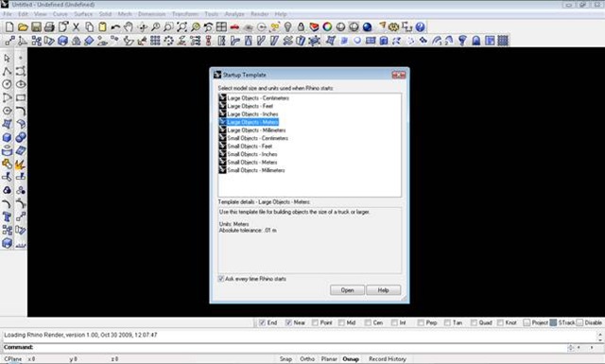Click the Cut scissors icon
The height and width of the screenshot is (364, 605).
click(x=76, y=27)
